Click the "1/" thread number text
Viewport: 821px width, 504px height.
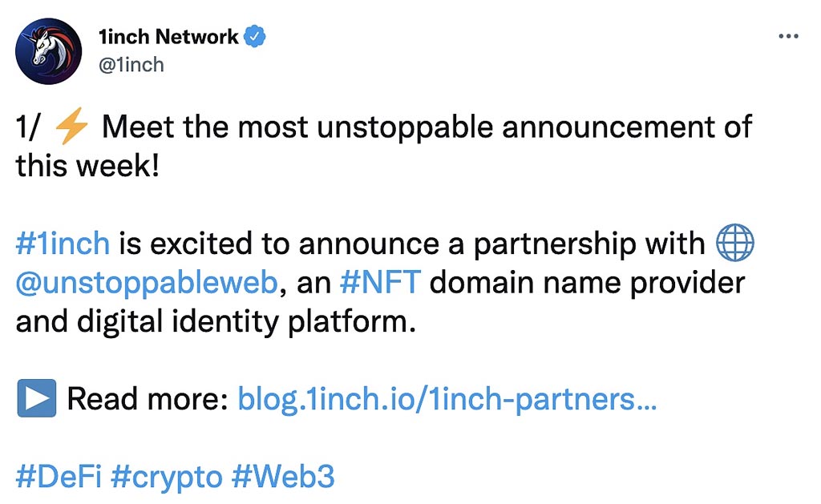click(x=27, y=127)
